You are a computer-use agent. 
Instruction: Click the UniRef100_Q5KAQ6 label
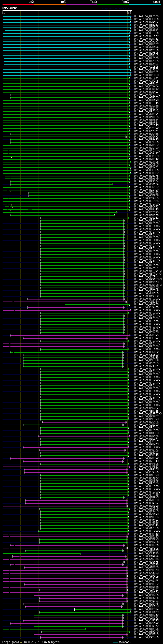(146, 629)
